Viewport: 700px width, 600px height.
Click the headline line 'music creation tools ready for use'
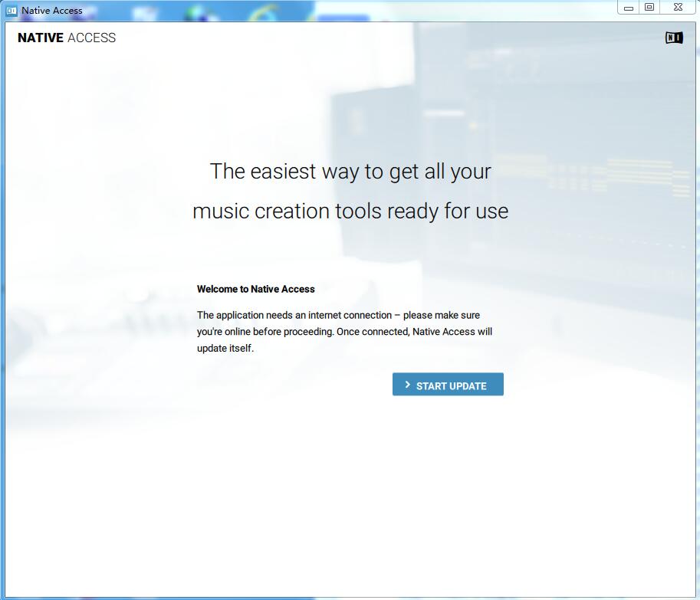350,211
